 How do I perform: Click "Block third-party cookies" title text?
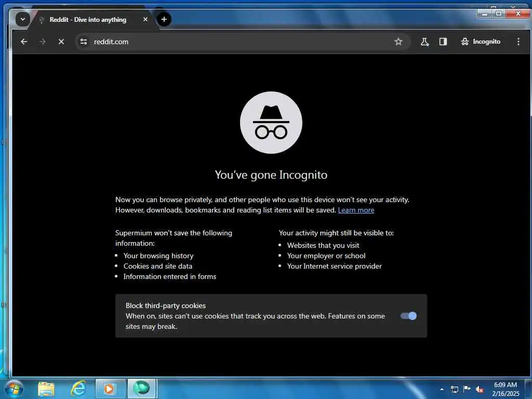(x=166, y=305)
